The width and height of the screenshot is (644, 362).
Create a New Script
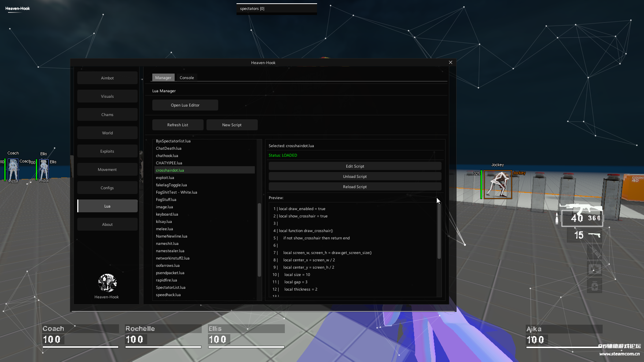[232, 125]
